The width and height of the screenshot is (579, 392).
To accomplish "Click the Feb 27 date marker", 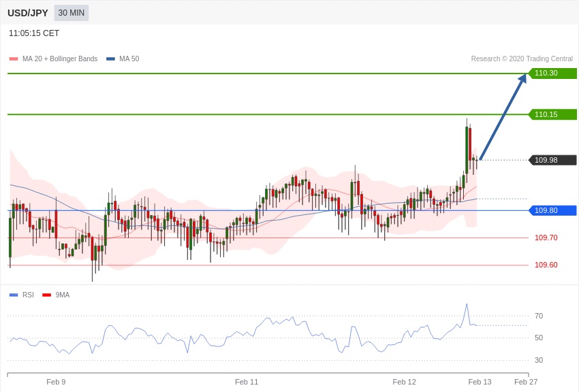I will tap(526, 382).
